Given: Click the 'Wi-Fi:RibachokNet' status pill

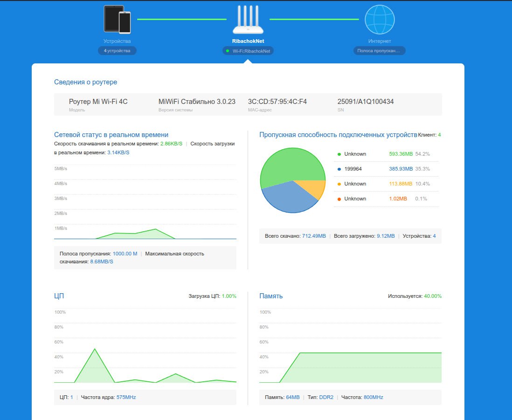Looking at the screenshot, I should (x=248, y=51).
